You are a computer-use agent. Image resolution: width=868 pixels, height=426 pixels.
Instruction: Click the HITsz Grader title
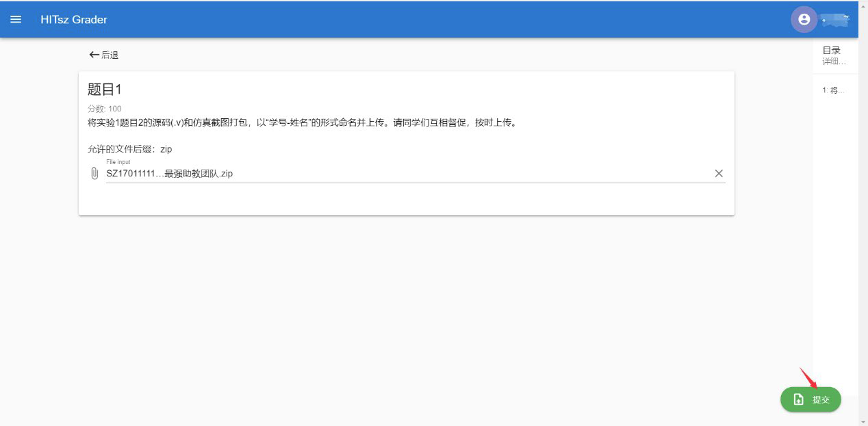pyautogui.click(x=74, y=19)
